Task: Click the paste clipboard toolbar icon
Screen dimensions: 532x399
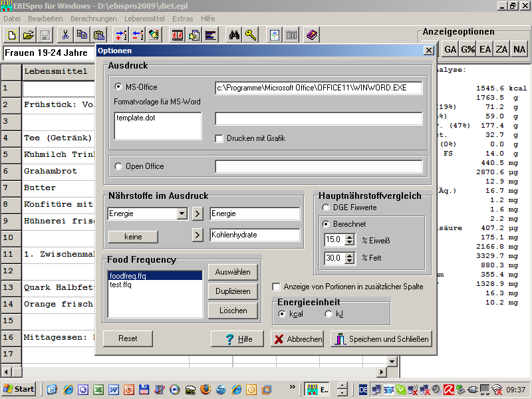Action: (x=99, y=35)
